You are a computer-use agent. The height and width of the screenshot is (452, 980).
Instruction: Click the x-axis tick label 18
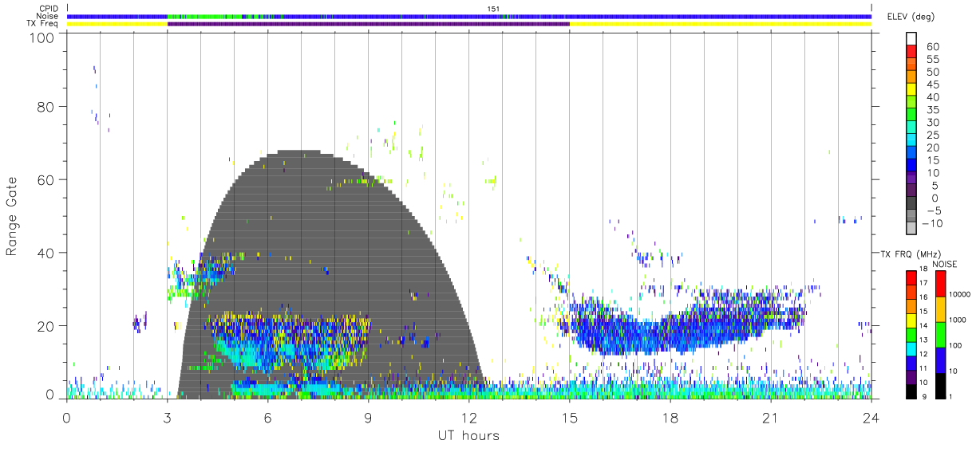pos(670,417)
